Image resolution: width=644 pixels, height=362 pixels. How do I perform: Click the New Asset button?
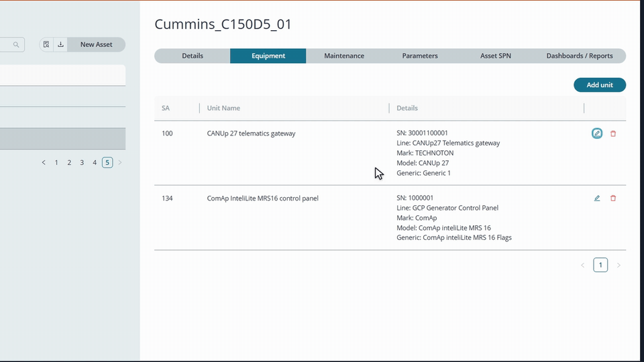pos(96,44)
